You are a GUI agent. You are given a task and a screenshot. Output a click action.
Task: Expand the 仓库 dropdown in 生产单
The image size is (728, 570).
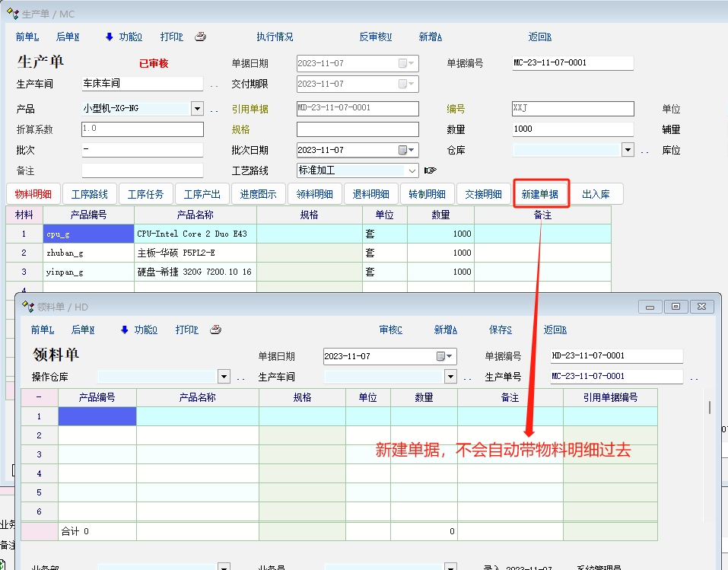coord(628,150)
